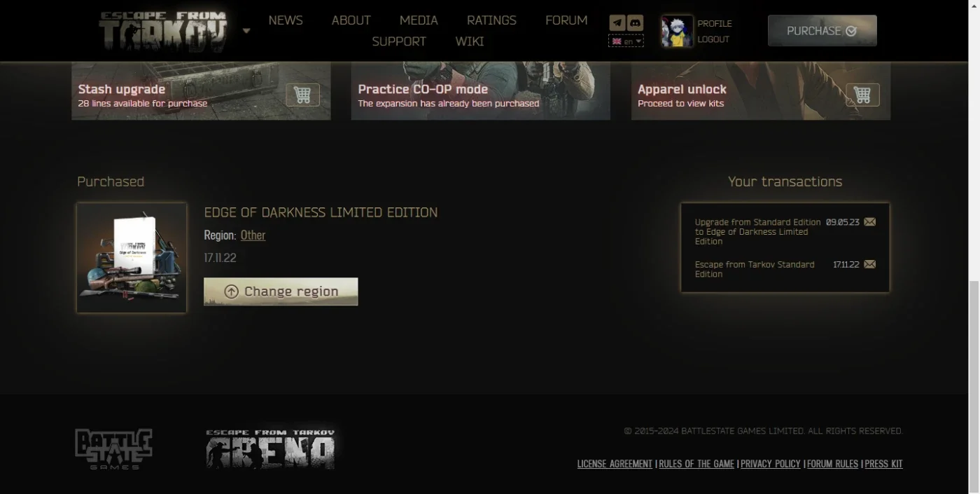Open email icon for Edge of Darkness upgrade transaction
This screenshot has height=494, width=980.
point(869,222)
